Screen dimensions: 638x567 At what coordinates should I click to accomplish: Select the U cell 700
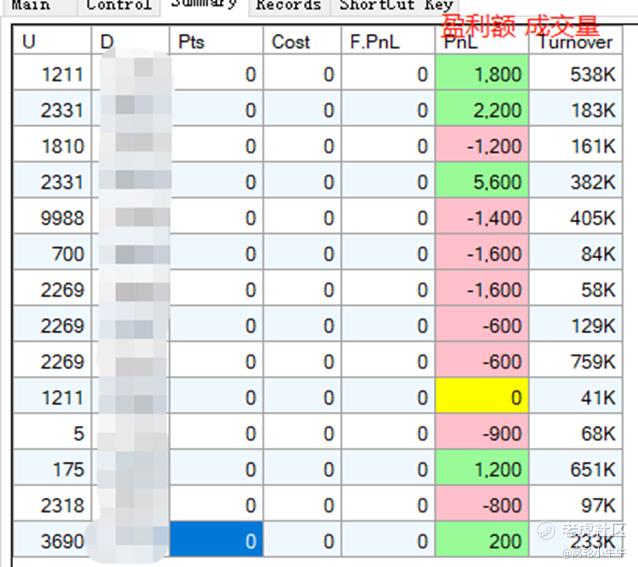tap(52, 252)
